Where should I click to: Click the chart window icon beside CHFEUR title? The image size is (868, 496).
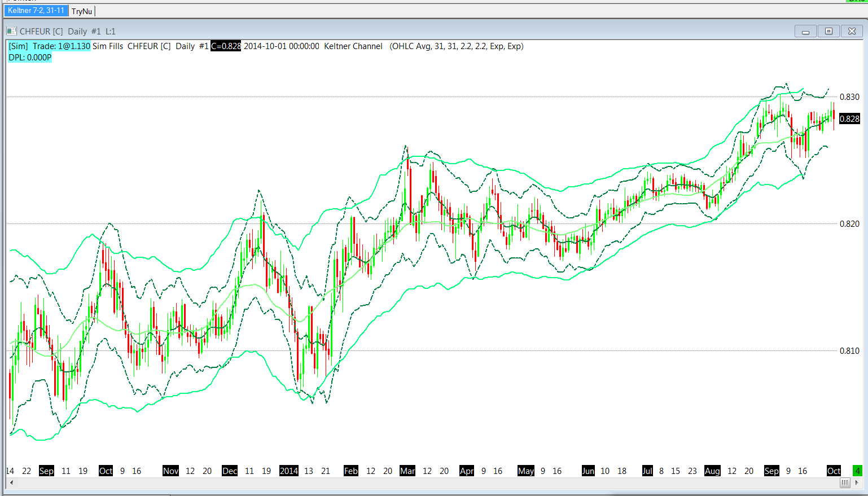click(x=11, y=32)
